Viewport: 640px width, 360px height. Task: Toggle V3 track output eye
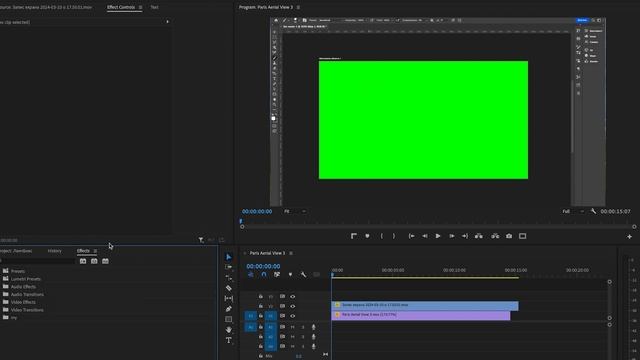click(293, 296)
